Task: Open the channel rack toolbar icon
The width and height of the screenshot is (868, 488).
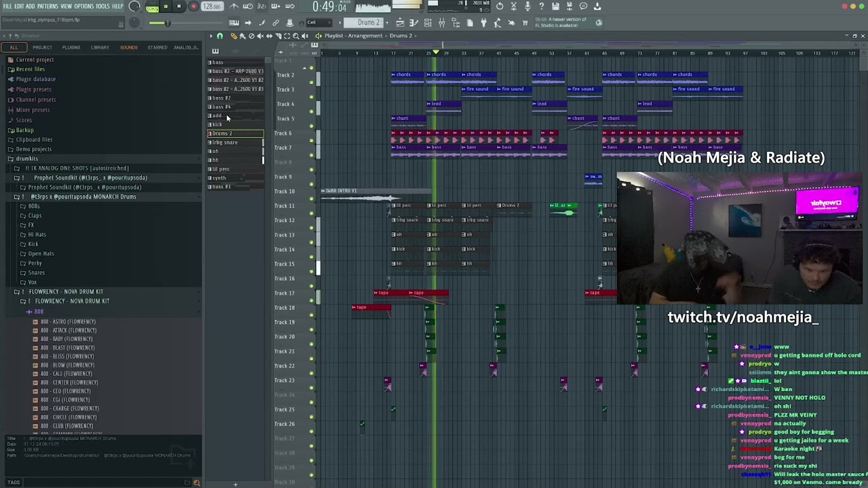Action: [427, 22]
